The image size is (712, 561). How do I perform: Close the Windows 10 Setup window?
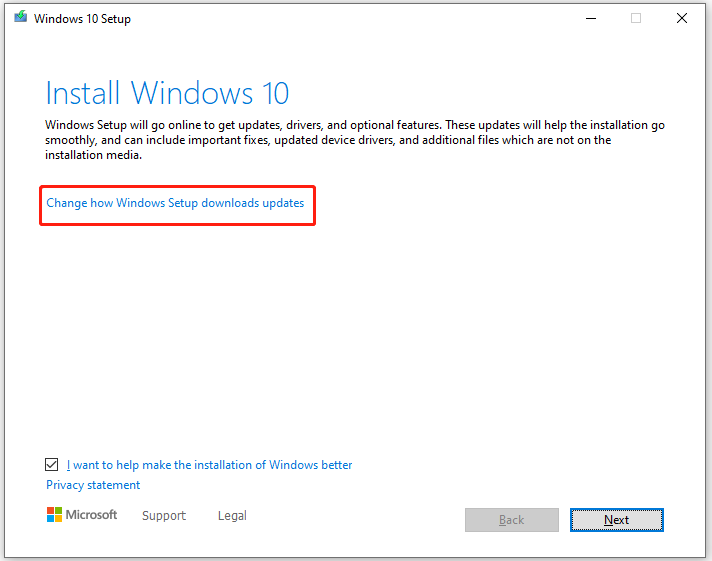pyautogui.click(x=682, y=18)
